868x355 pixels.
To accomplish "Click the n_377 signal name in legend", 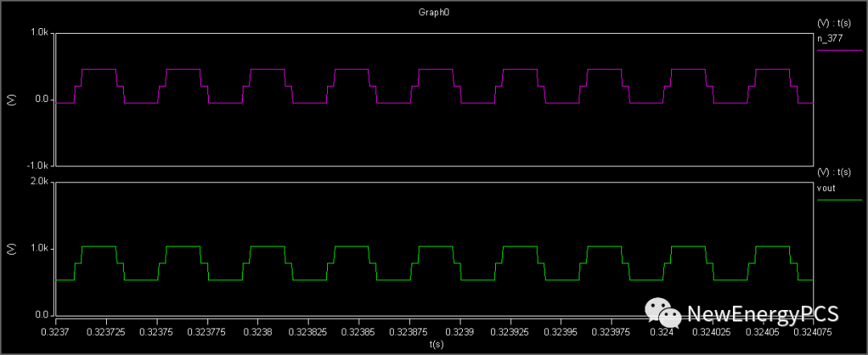I will (x=829, y=38).
